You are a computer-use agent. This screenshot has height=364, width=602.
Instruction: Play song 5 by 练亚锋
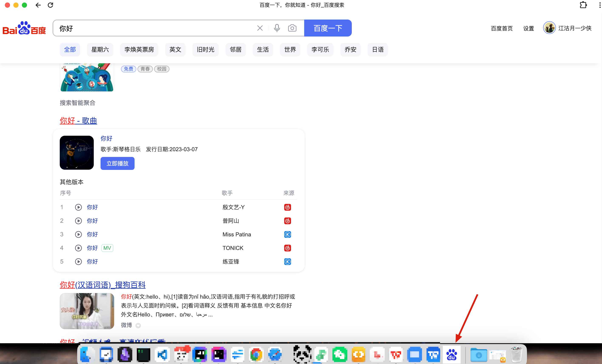coord(78,262)
